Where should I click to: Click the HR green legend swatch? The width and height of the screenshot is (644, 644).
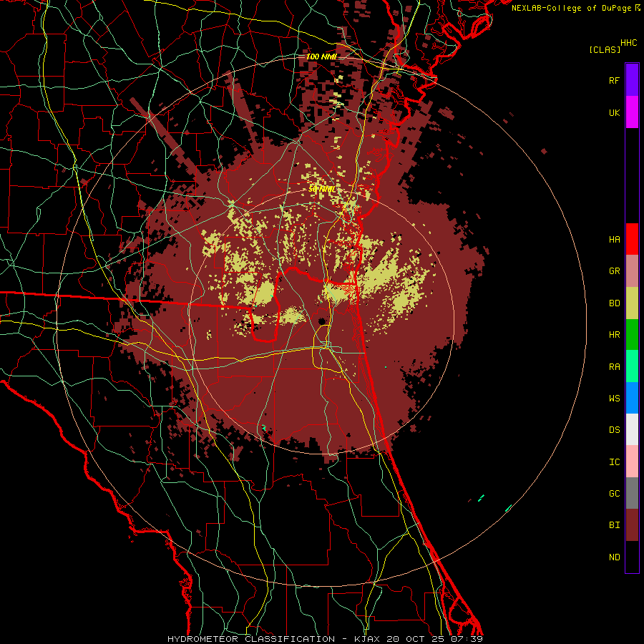[632, 335]
